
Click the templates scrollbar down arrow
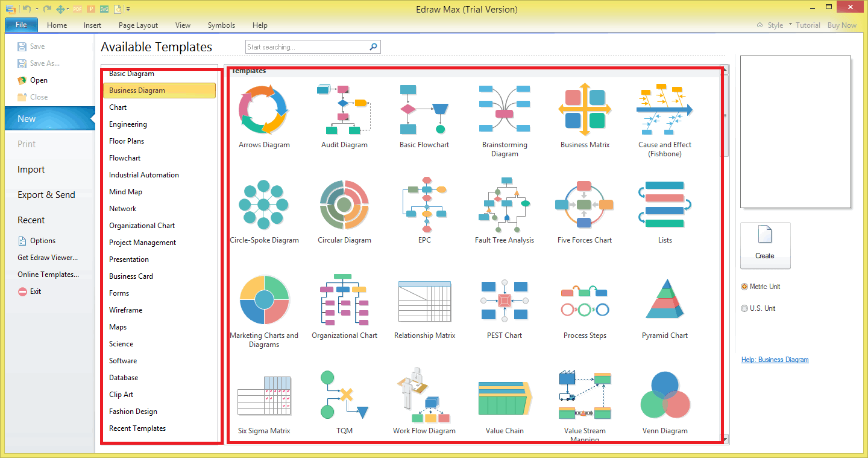(x=725, y=439)
